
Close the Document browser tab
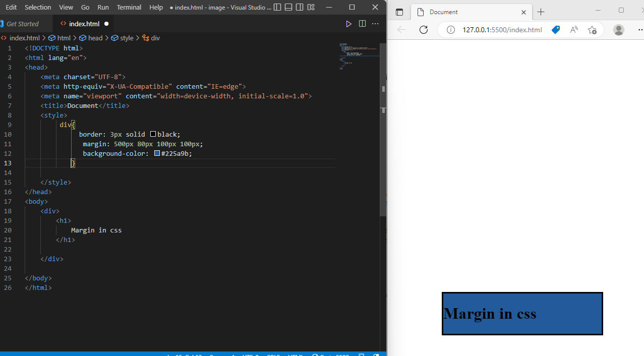pos(523,12)
